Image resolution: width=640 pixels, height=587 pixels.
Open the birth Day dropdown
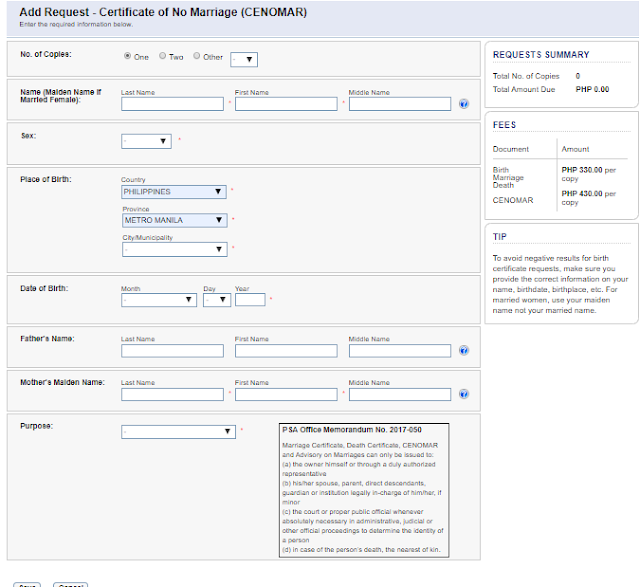coord(216,299)
